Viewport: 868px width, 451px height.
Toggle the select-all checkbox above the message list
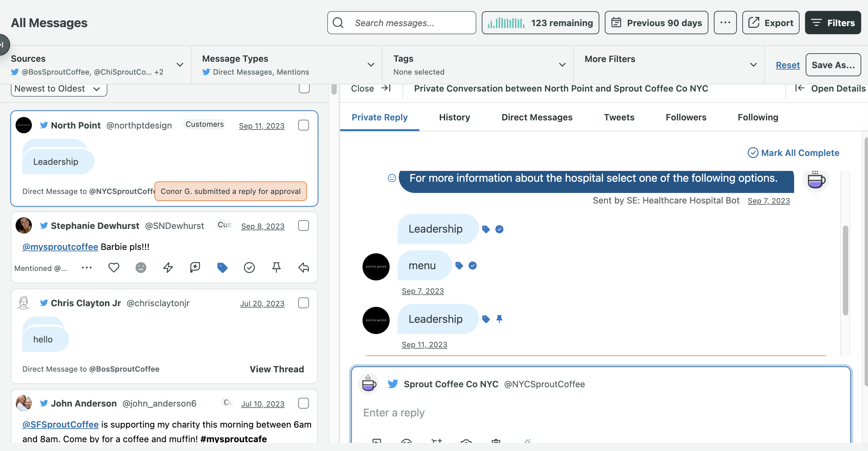pos(304,88)
